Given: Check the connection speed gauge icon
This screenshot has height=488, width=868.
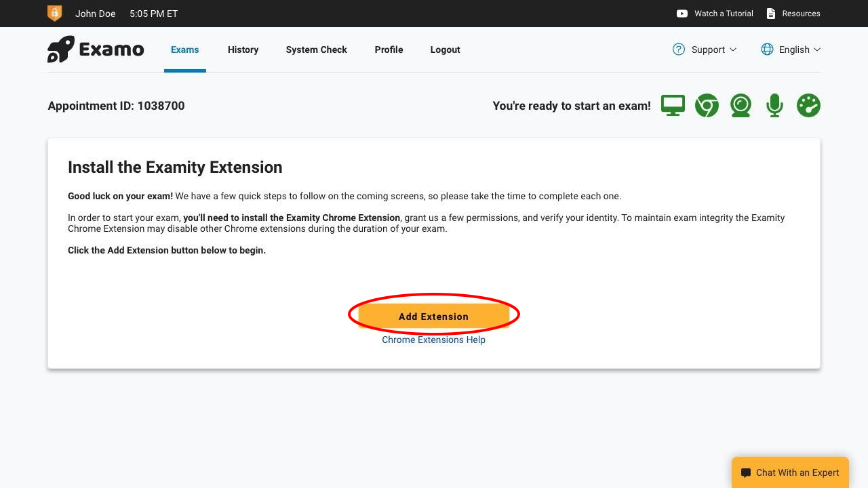Looking at the screenshot, I should click(808, 105).
